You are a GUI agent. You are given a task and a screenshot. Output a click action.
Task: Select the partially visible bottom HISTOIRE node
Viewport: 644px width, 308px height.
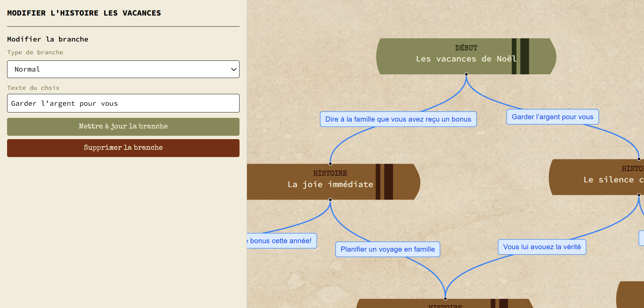click(445, 304)
